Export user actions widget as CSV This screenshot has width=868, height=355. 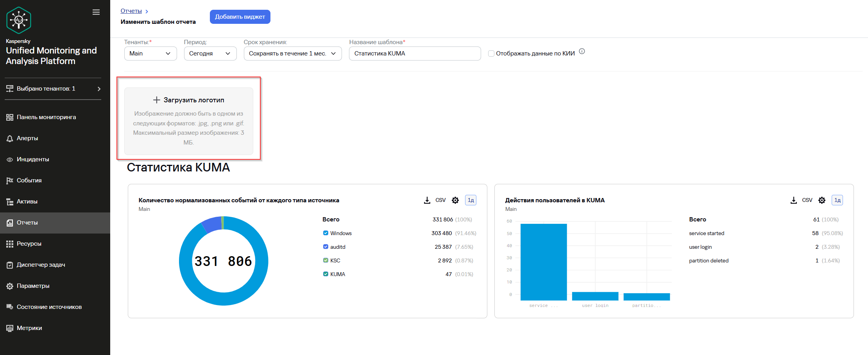pos(807,200)
